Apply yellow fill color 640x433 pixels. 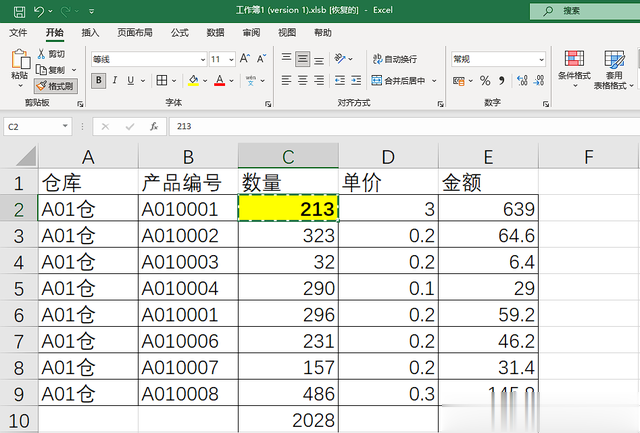pos(193,80)
